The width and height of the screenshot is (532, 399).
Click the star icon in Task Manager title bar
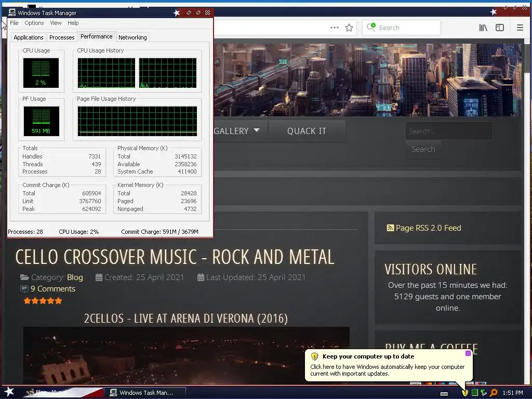[177, 13]
